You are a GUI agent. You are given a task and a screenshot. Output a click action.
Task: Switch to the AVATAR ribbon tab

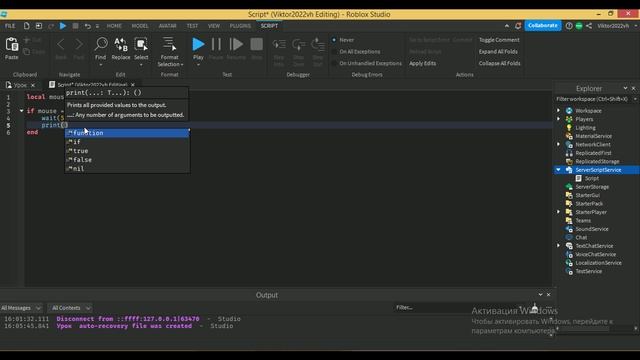point(167,26)
